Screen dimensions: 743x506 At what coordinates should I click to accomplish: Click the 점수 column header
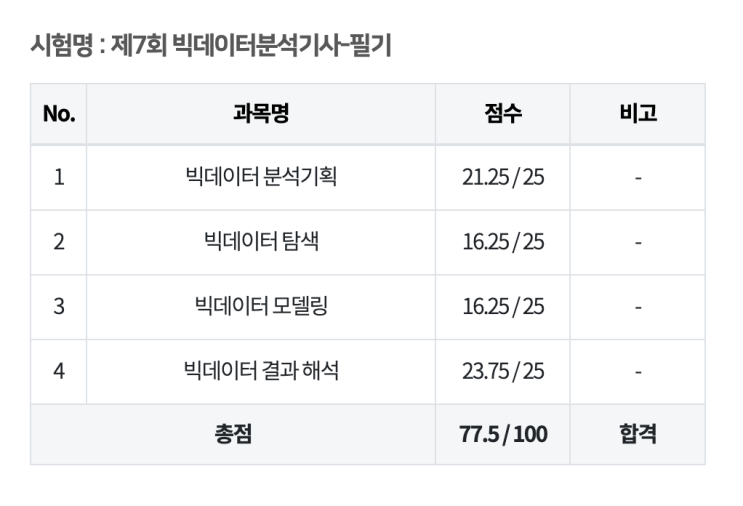[x=502, y=114]
